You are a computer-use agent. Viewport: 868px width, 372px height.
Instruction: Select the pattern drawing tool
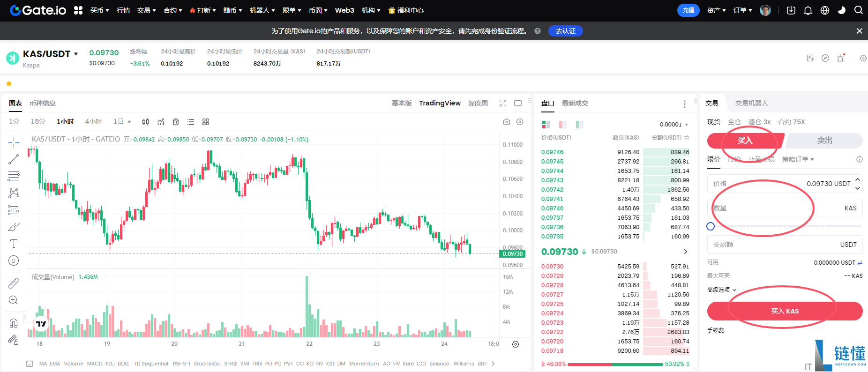tap(14, 193)
